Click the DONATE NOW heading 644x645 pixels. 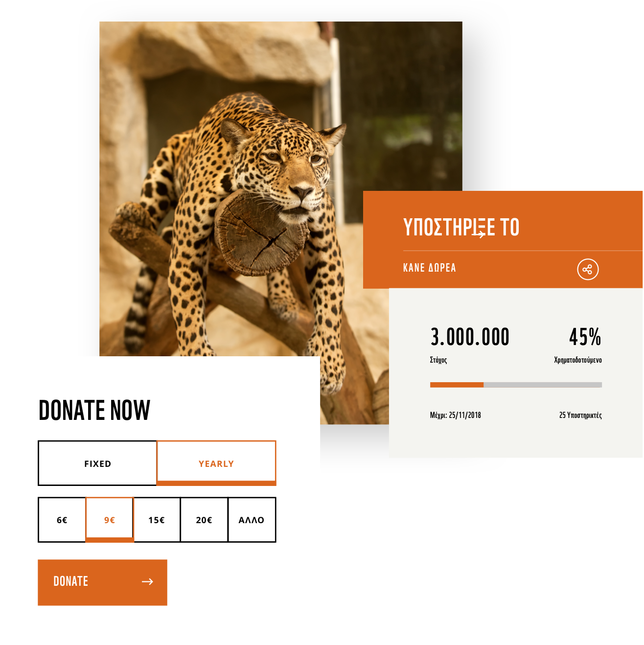tap(94, 410)
